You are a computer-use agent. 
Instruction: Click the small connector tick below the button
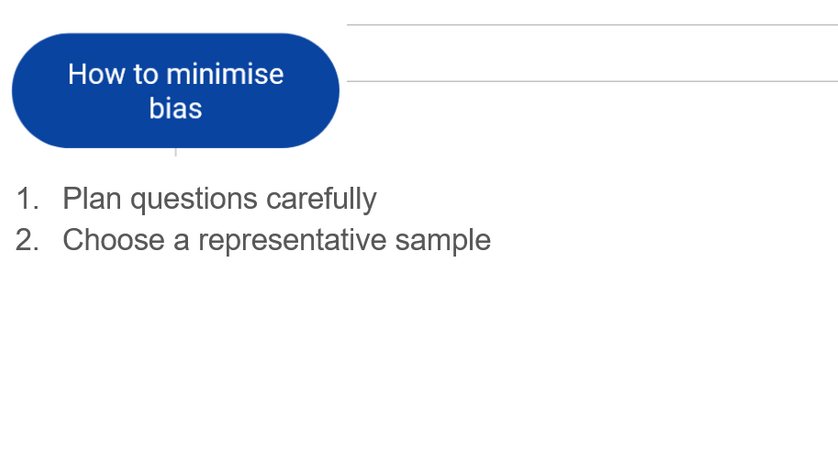(x=176, y=152)
